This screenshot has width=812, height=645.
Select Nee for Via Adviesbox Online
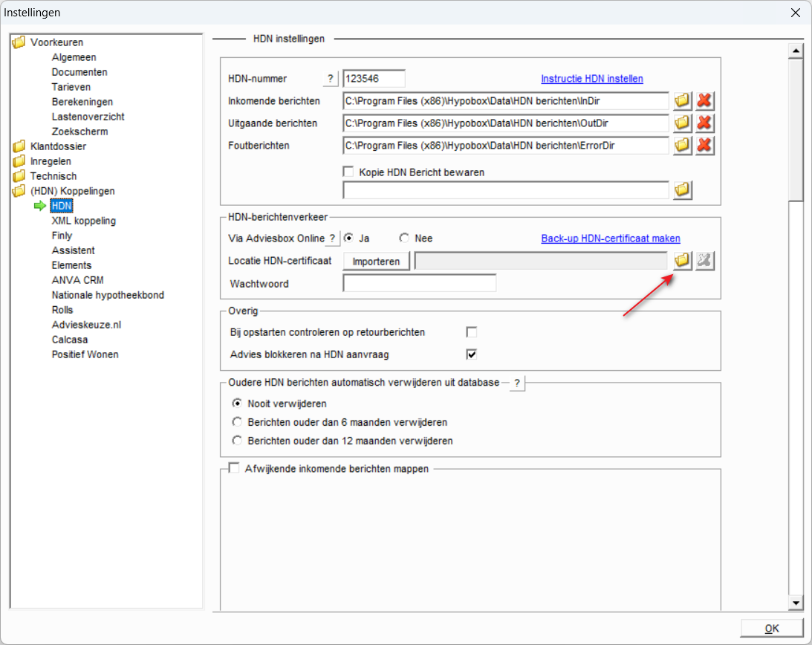pos(404,238)
